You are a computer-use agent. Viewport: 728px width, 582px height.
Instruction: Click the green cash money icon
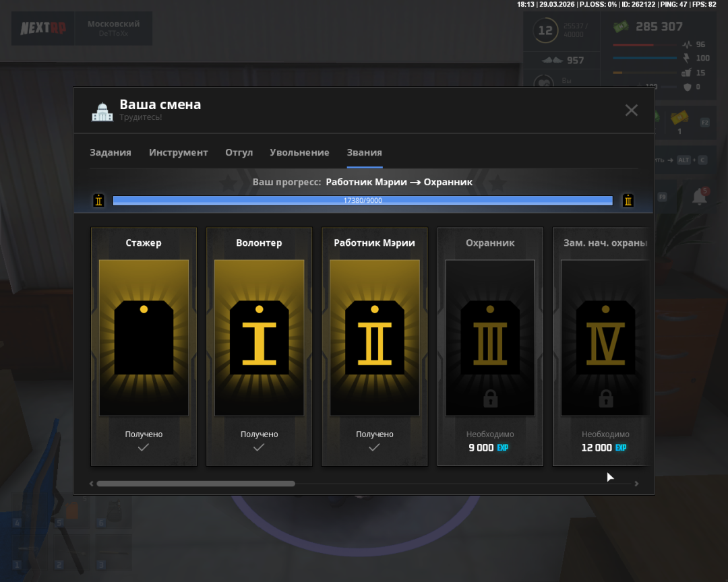[621, 27]
